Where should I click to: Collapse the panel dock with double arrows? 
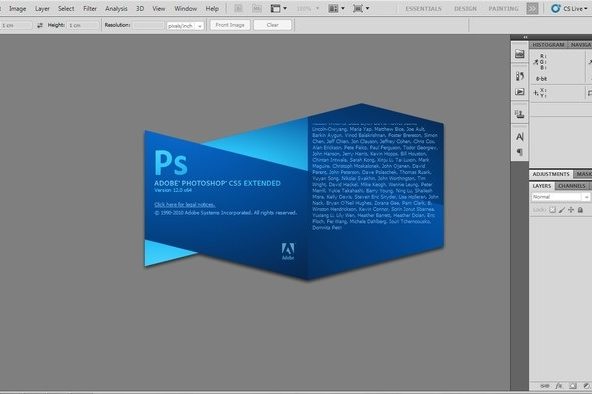[x=525, y=37]
